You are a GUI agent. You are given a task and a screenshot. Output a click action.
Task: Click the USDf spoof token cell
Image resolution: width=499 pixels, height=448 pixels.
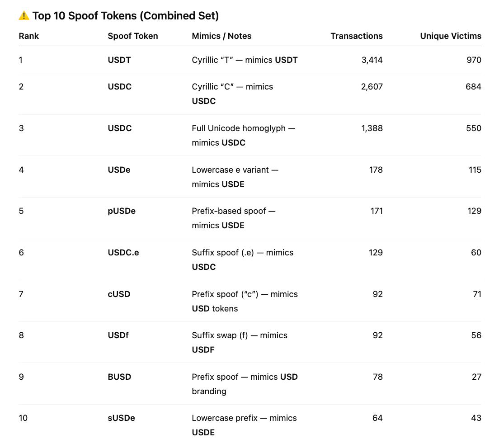[118, 335]
